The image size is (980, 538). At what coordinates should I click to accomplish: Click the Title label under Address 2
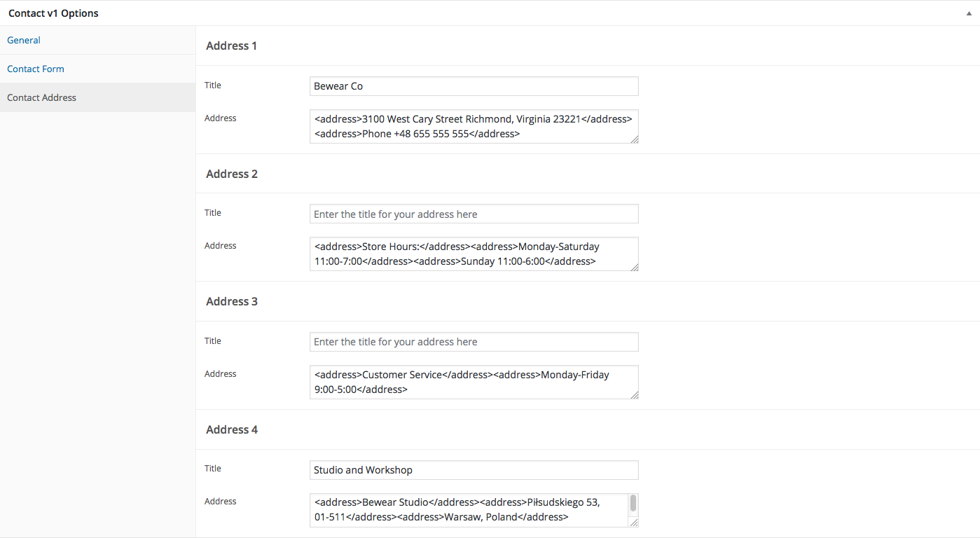pos(213,212)
